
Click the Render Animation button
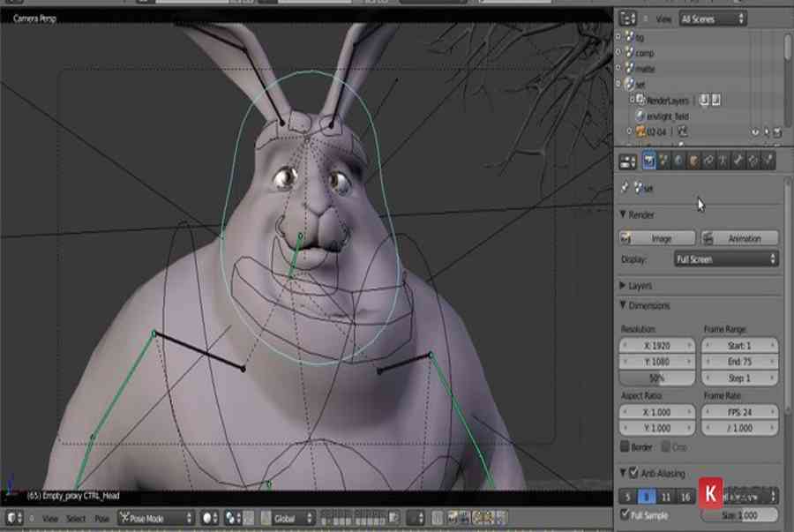point(739,238)
